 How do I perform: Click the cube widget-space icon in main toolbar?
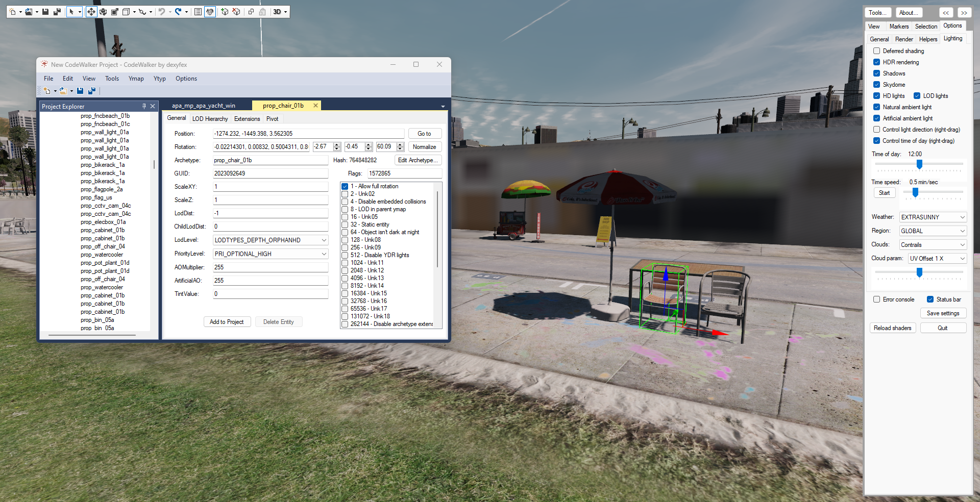click(126, 12)
